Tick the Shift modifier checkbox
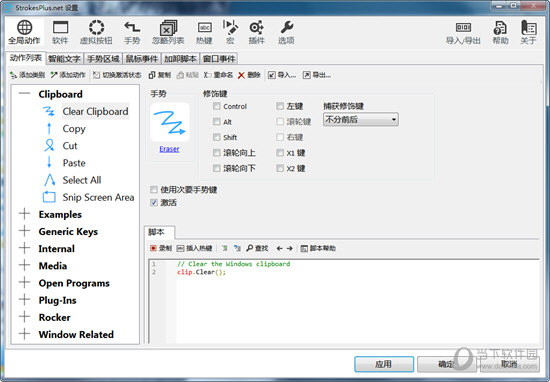 click(x=217, y=137)
